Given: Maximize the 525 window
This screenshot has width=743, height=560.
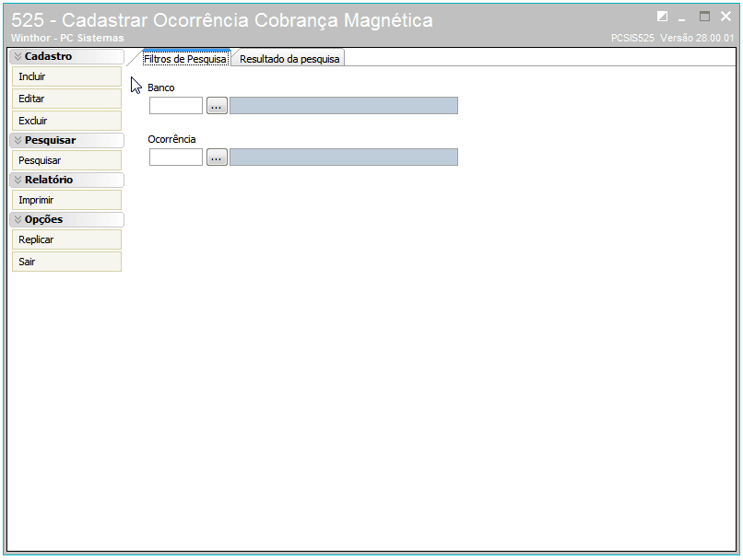Looking at the screenshot, I should 704,17.
